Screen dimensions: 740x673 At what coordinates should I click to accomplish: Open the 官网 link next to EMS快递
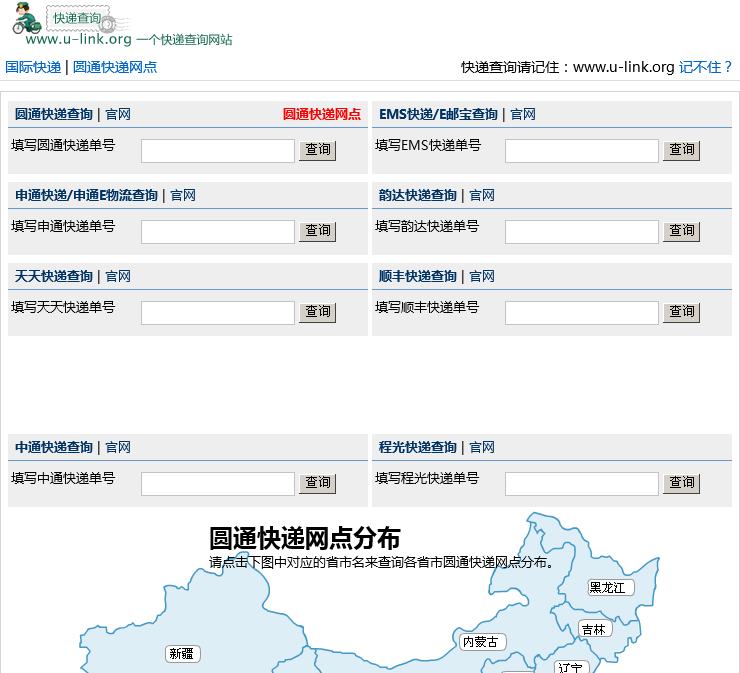tap(523, 114)
